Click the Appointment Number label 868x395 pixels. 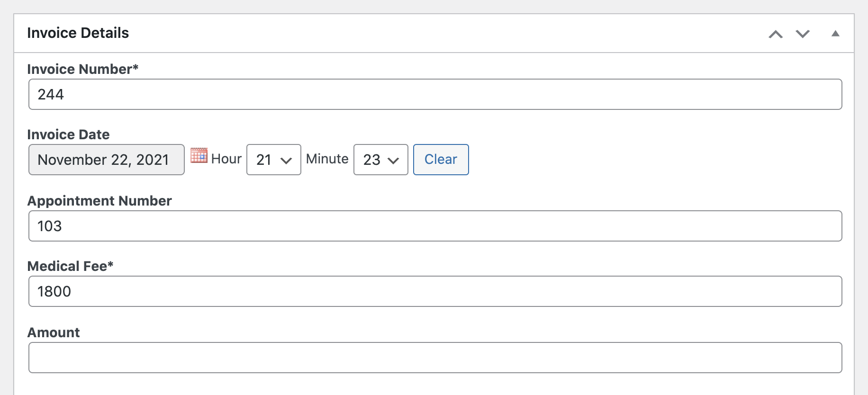pyautogui.click(x=99, y=201)
